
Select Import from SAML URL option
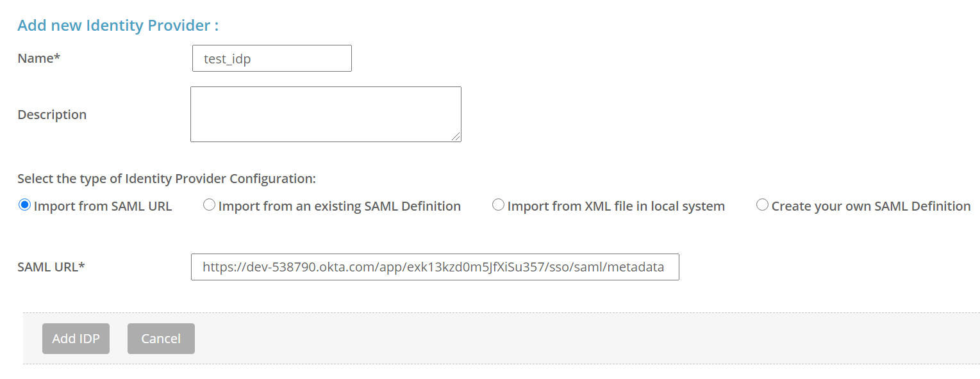(x=23, y=204)
